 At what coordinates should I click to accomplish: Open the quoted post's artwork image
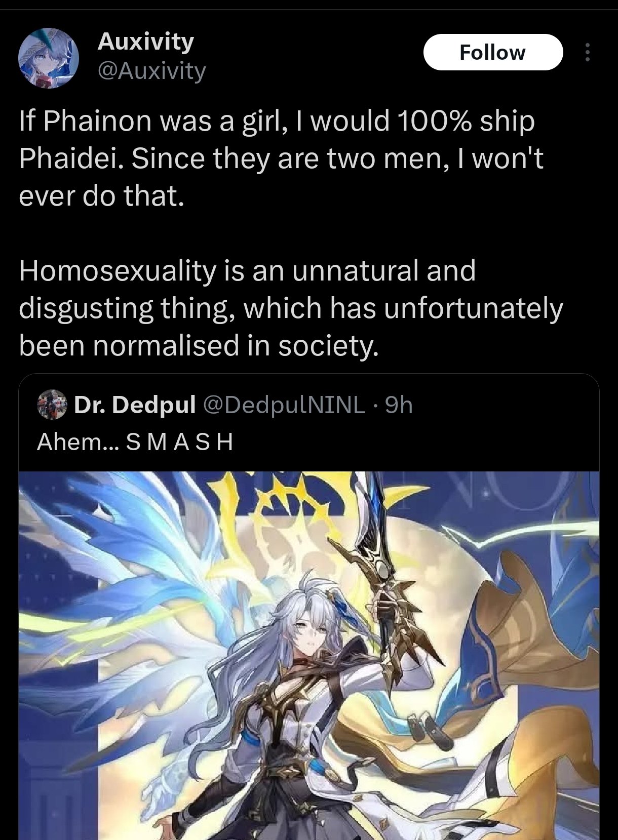click(309, 656)
